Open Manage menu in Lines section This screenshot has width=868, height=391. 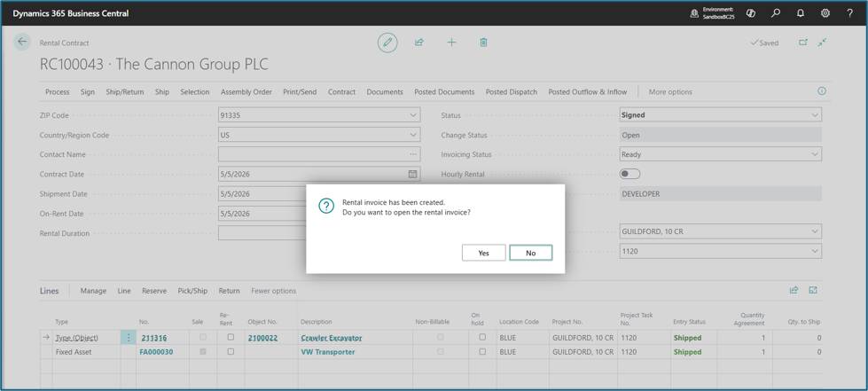click(93, 291)
